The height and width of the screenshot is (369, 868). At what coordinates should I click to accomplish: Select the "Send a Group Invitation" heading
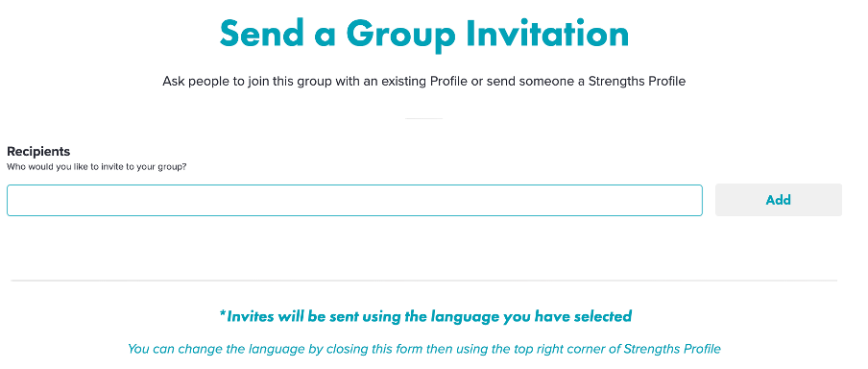424,36
